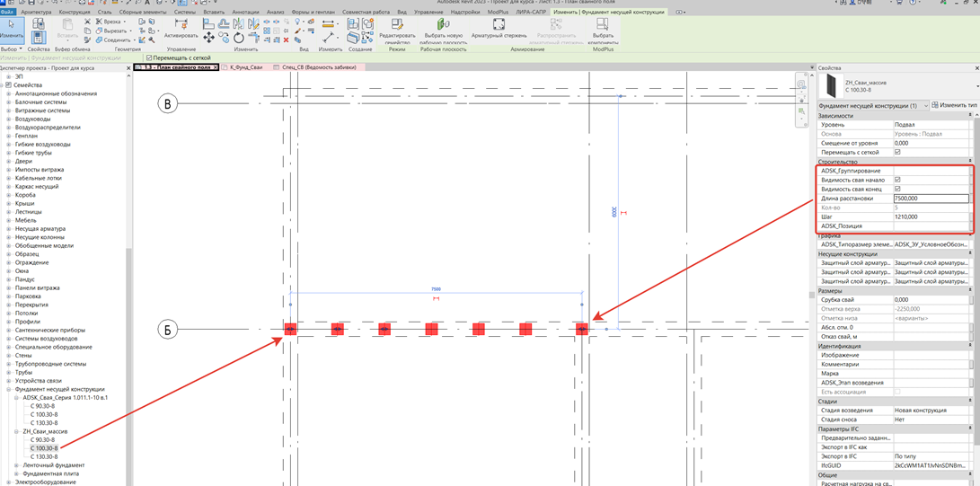Open Фундамент несущей конструкции (1) filter dropdown
Image resolution: width=980 pixels, height=486 pixels.
click(x=872, y=106)
